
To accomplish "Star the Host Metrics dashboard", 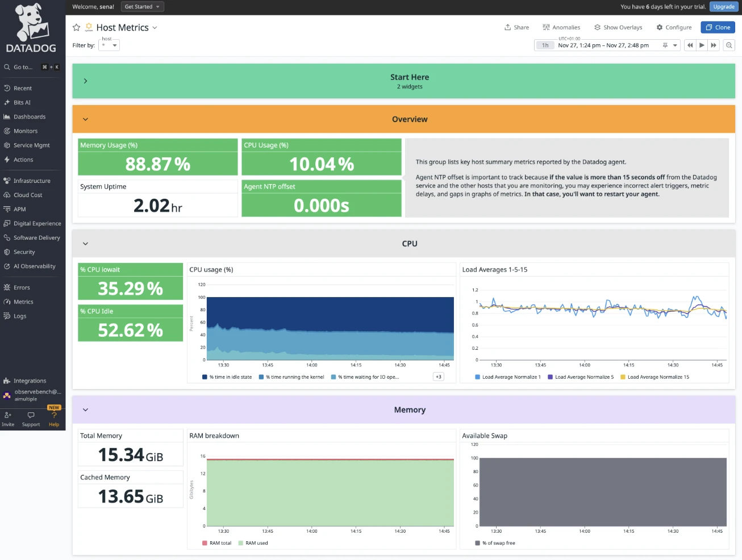I will coord(76,27).
